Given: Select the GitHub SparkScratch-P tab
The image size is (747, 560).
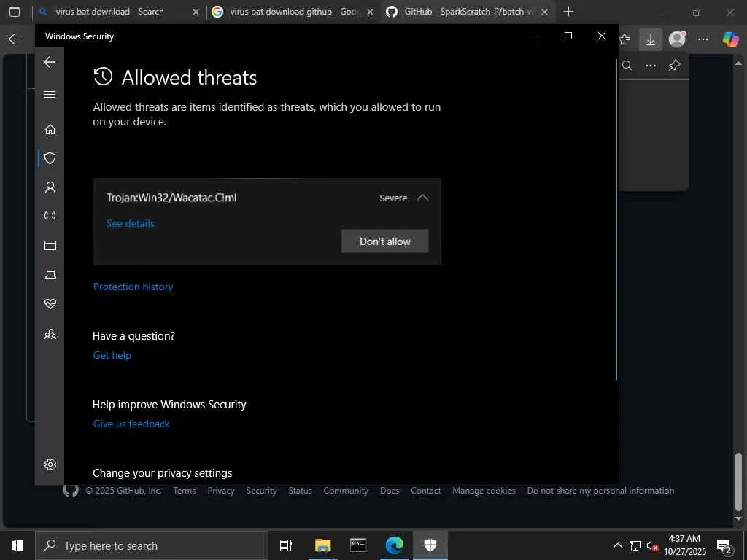Looking at the screenshot, I should coord(469,12).
